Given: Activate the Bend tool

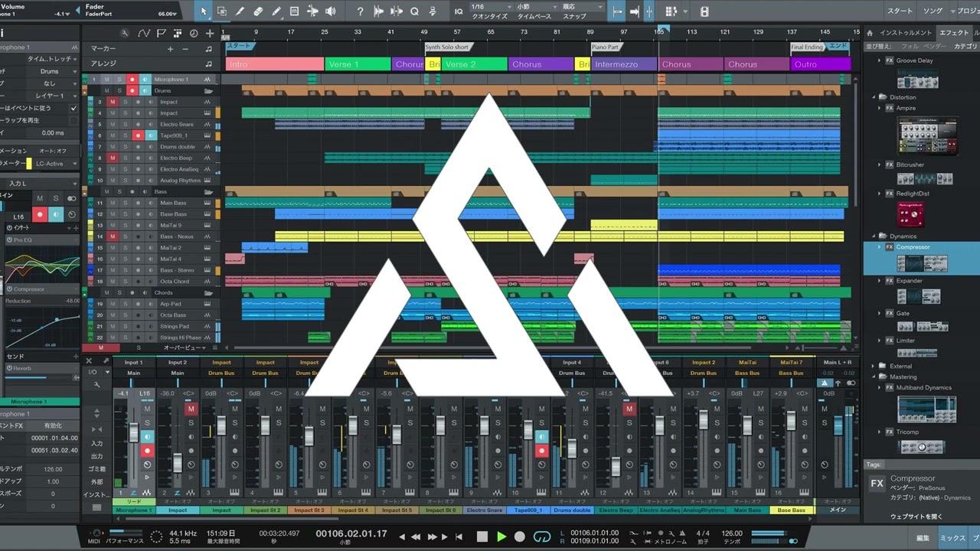Looking at the screenshot, I should pyautogui.click(x=312, y=11).
